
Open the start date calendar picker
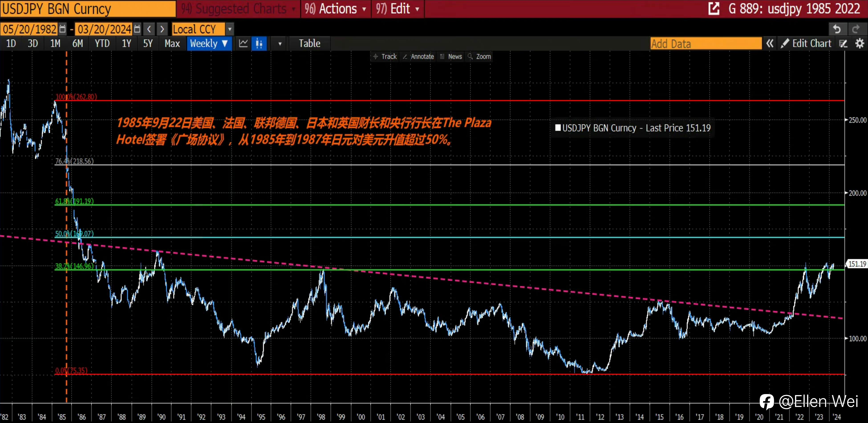tap(62, 29)
